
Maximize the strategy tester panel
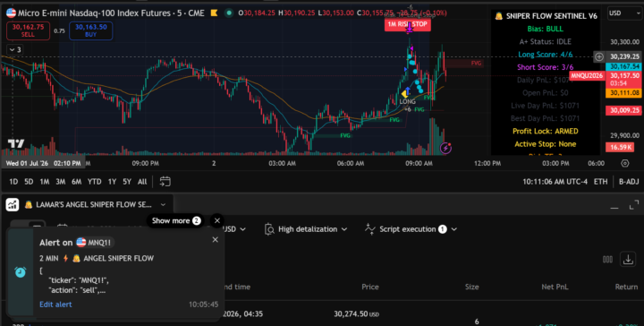pos(634,204)
